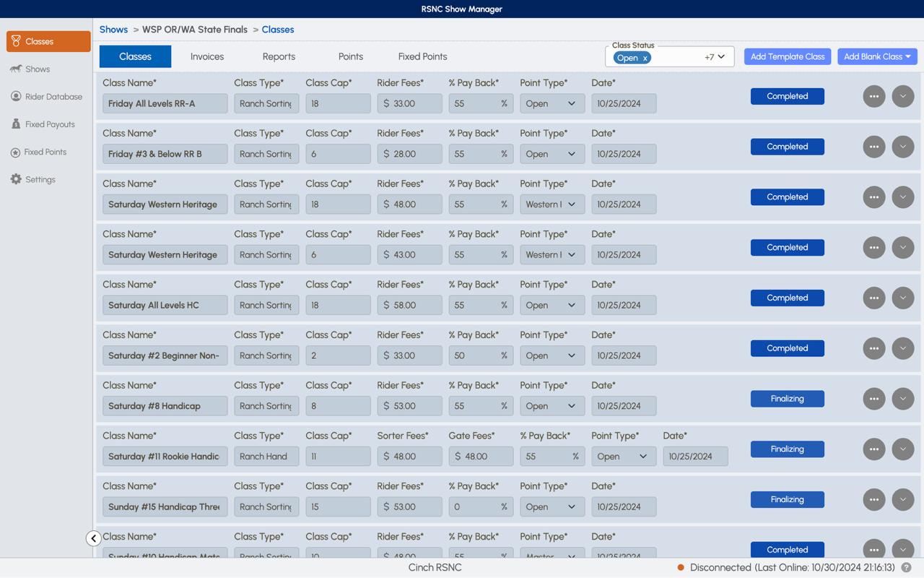The width and height of the screenshot is (924, 578).
Task: Remove the Open class status chip
Action: 645,59
